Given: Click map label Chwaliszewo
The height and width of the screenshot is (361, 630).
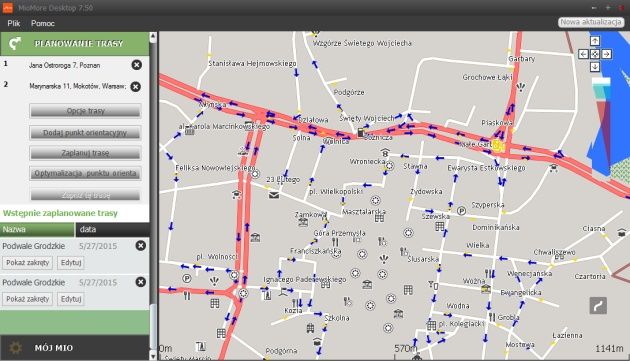Looking at the screenshot, I should [554, 252].
